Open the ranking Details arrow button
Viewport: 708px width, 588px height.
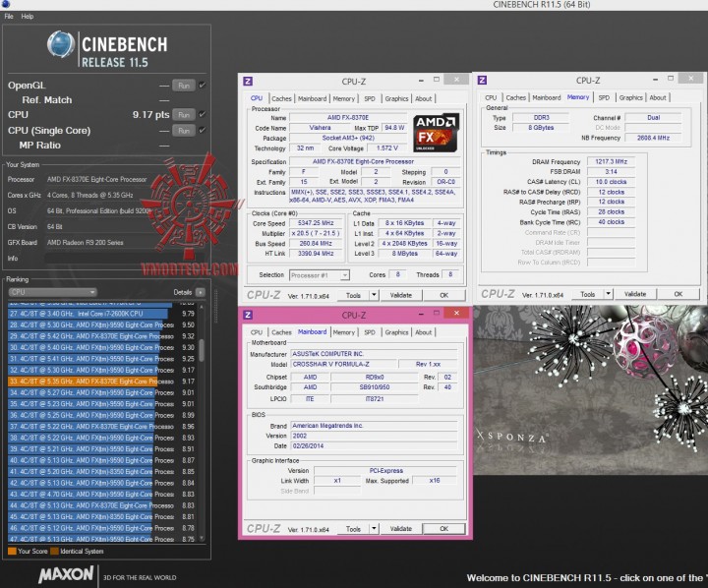coord(201,292)
